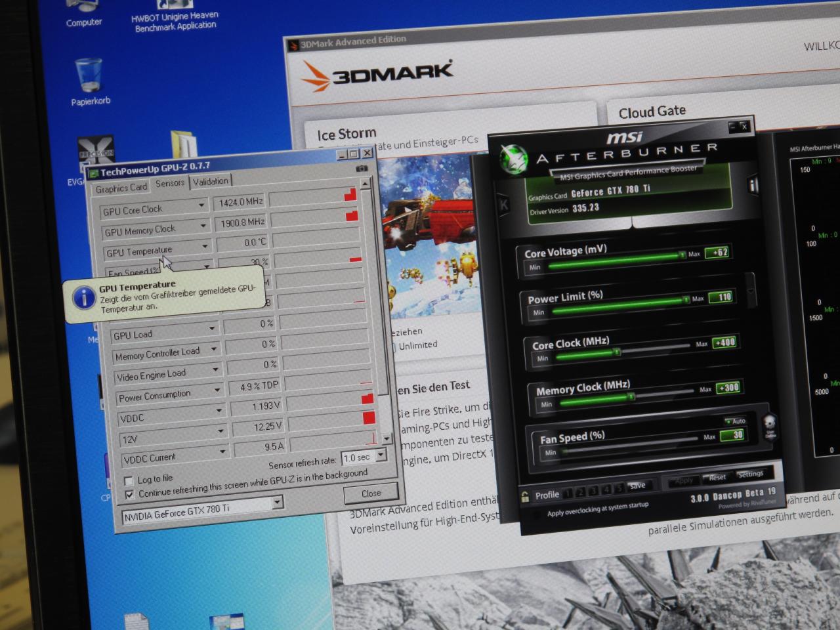Open the NVIDIA GeForce GTX 780 Ti selector
This screenshot has width=840, height=630.
(202, 511)
